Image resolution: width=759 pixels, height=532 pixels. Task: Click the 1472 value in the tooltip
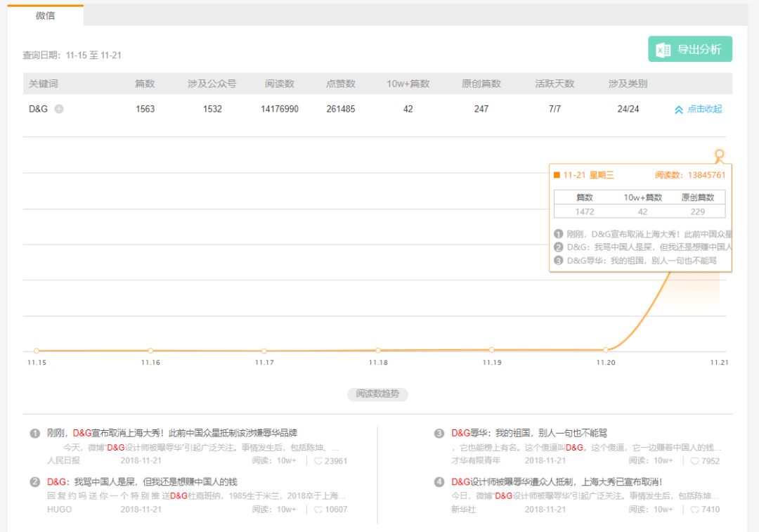coord(585,212)
